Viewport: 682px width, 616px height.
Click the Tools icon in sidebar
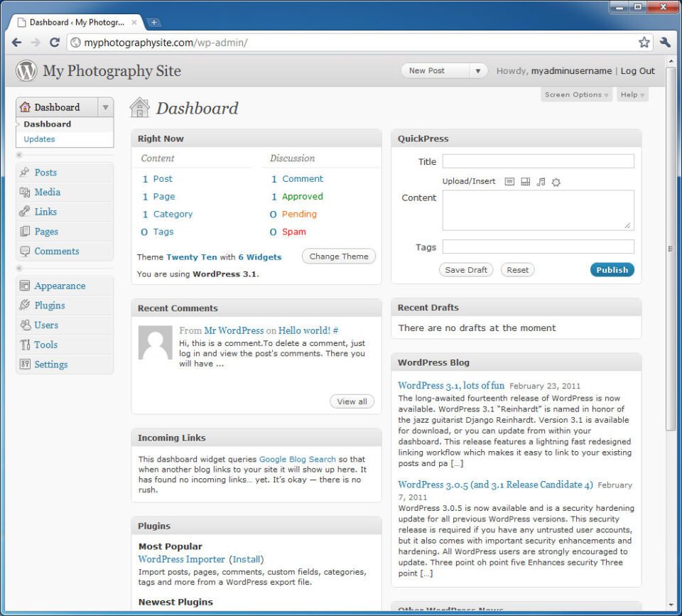coord(25,345)
